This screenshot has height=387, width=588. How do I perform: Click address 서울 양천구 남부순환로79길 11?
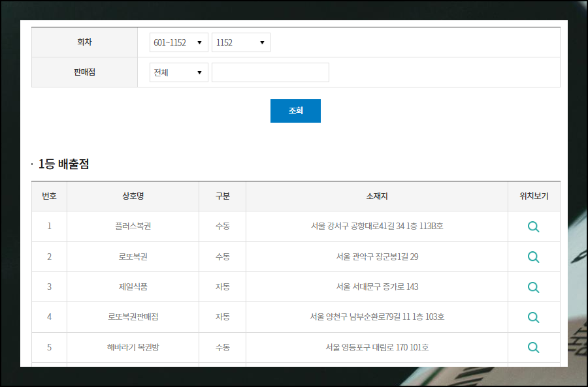tap(377, 317)
